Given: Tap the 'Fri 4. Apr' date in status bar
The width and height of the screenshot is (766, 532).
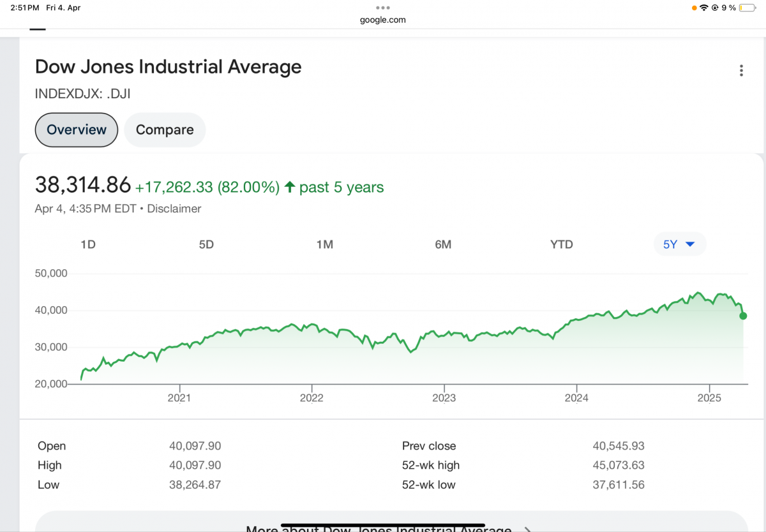Looking at the screenshot, I should pos(64,8).
